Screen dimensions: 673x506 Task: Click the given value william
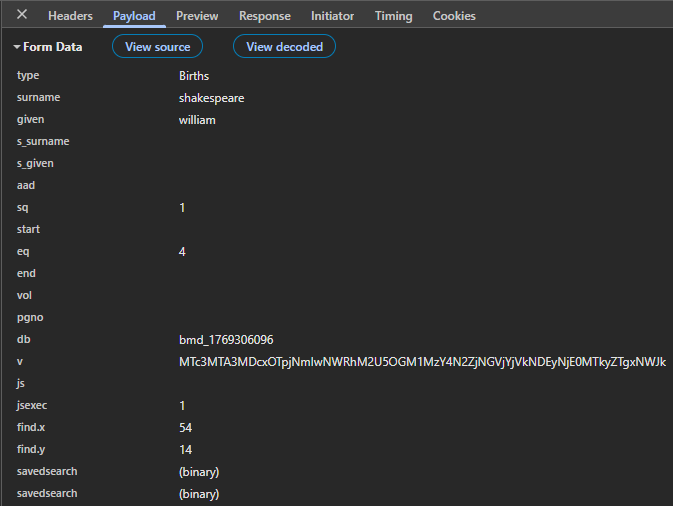(x=197, y=120)
